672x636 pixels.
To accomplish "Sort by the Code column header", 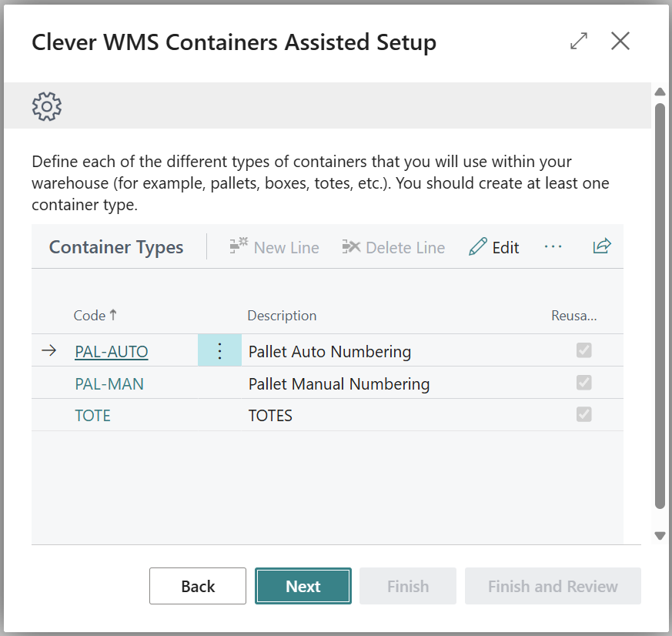I will point(90,315).
